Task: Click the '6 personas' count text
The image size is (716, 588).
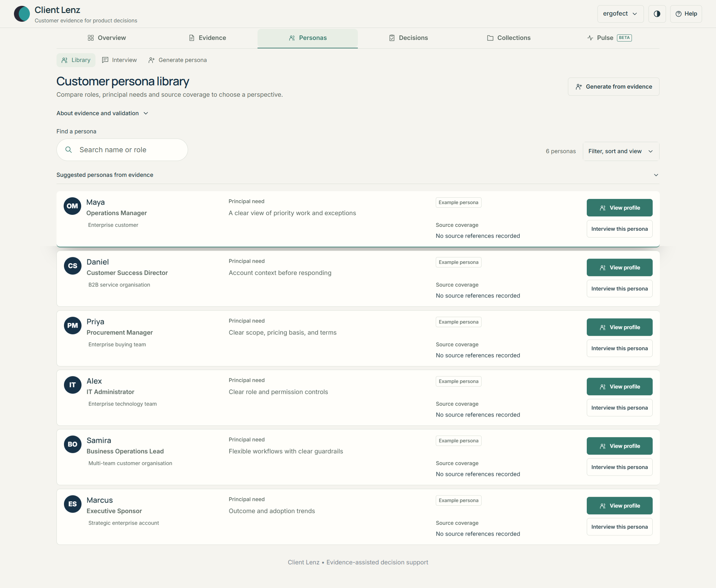Action: pos(560,152)
